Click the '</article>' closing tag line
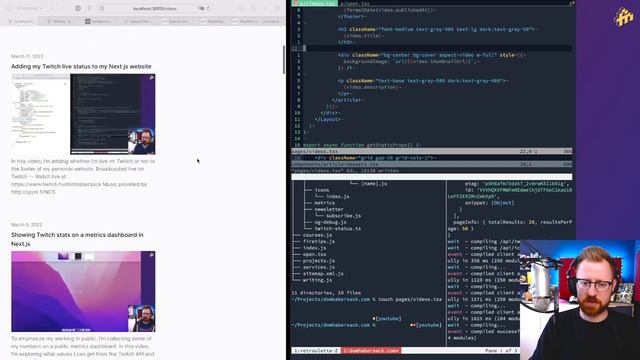 (x=348, y=100)
